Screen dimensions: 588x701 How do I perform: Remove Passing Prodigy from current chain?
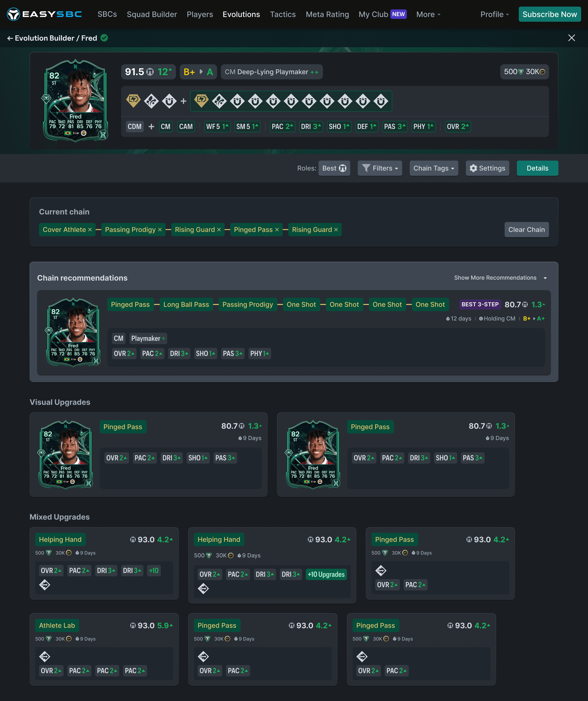tap(160, 230)
